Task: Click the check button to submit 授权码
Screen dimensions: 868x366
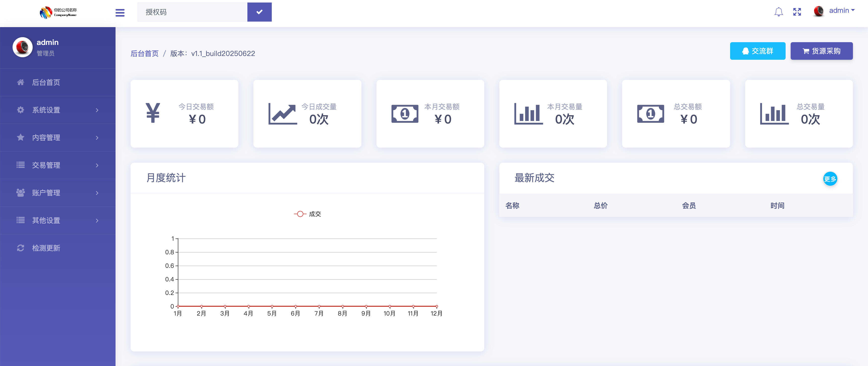Action: pos(259,12)
